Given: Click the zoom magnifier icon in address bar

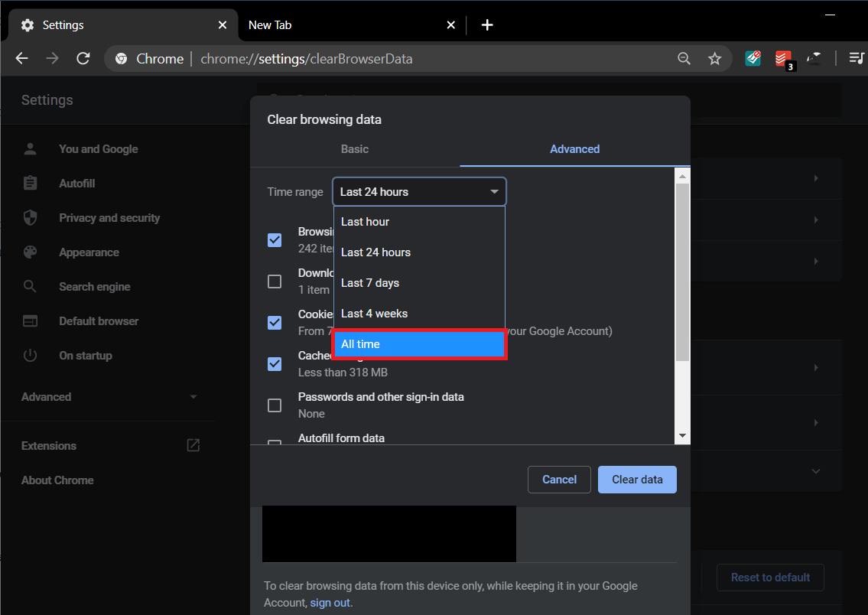Looking at the screenshot, I should click(x=684, y=59).
